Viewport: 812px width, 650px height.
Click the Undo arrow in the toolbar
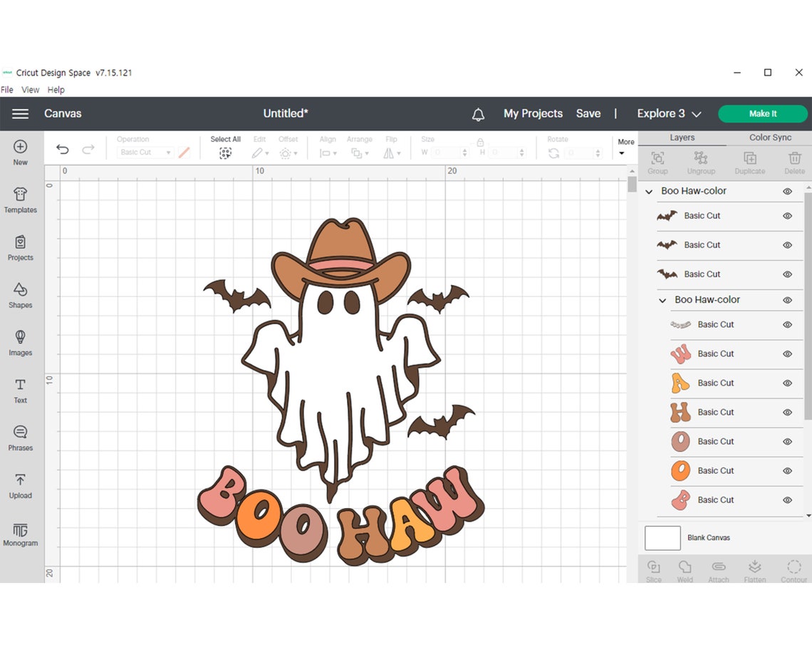[62, 148]
